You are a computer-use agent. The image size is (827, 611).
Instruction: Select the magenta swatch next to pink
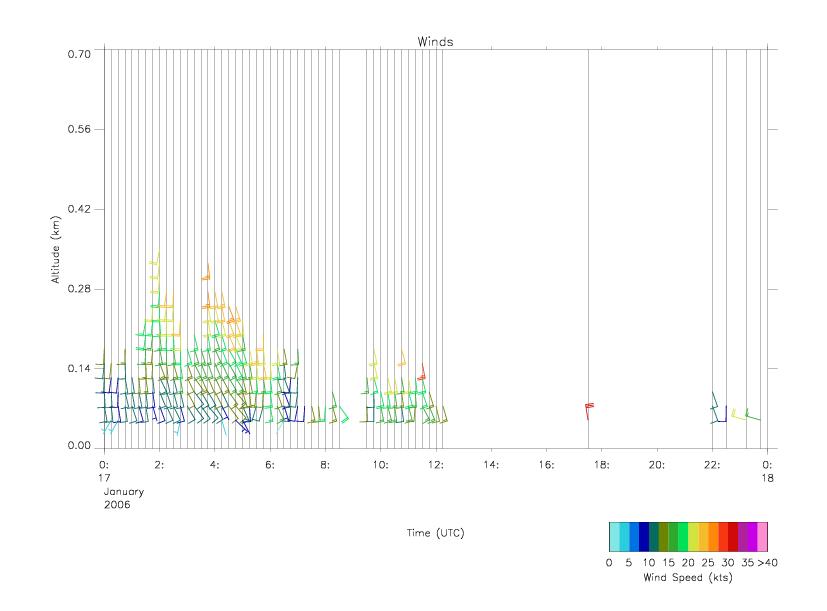point(752,537)
